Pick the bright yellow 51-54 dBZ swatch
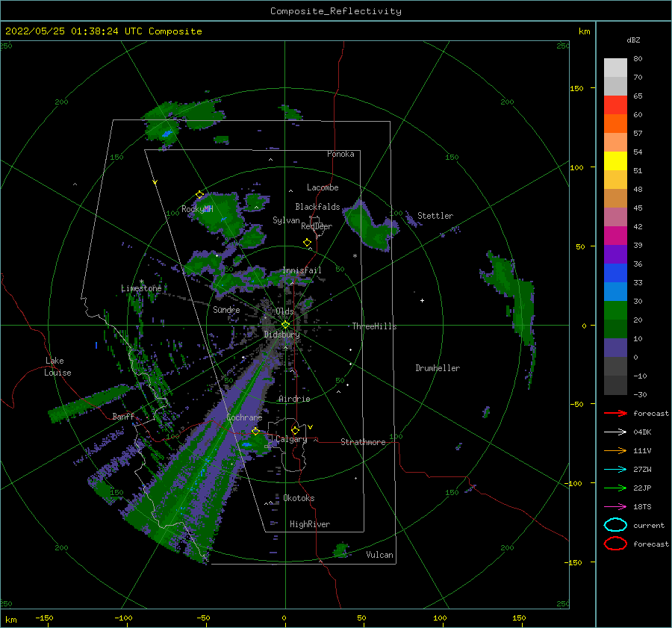Screen dimensions: 672x628 (x=615, y=161)
